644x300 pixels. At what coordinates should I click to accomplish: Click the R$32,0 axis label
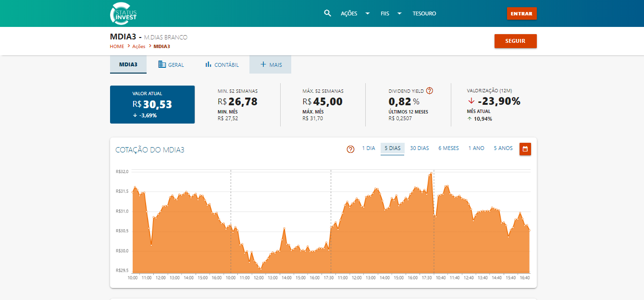coord(122,171)
